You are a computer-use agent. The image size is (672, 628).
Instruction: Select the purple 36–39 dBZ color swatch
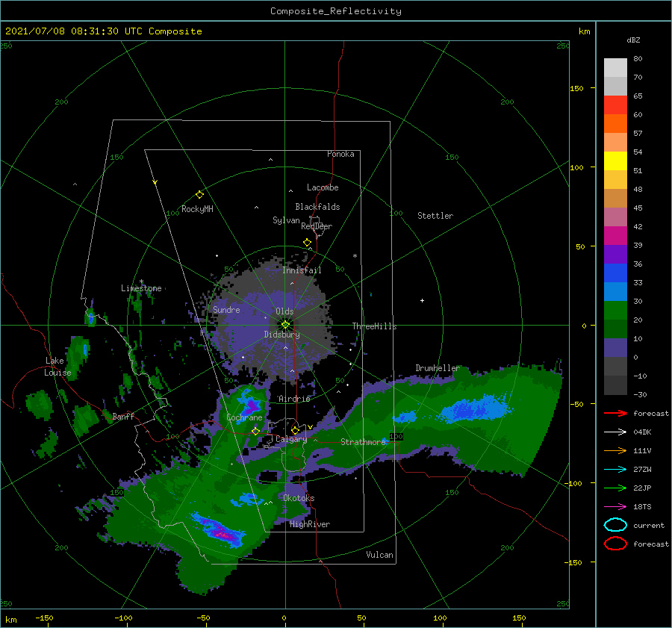coord(615,254)
